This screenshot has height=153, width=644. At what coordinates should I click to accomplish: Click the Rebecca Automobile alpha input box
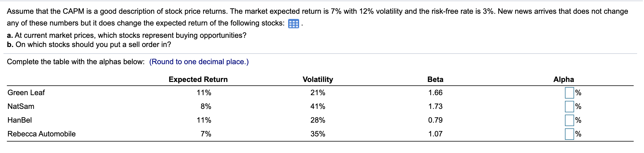pyautogui.click(x=570, y=134)
